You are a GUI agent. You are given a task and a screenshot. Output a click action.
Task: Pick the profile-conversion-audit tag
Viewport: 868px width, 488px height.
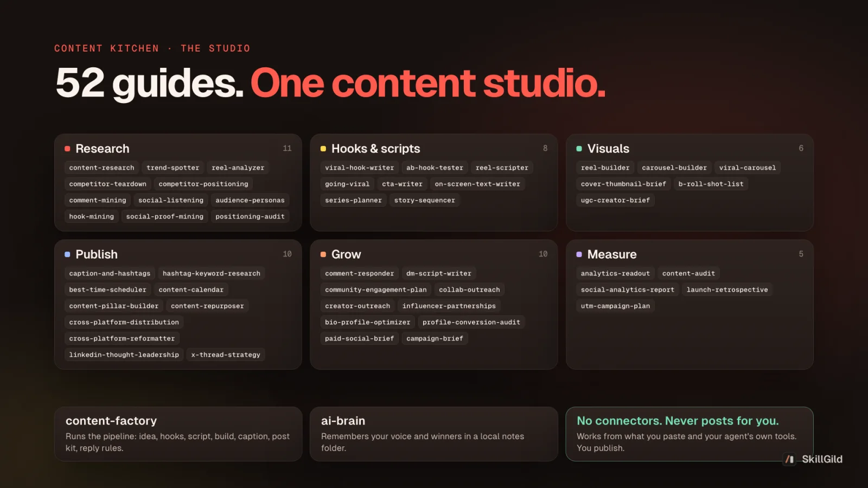(x=471, y=322)
